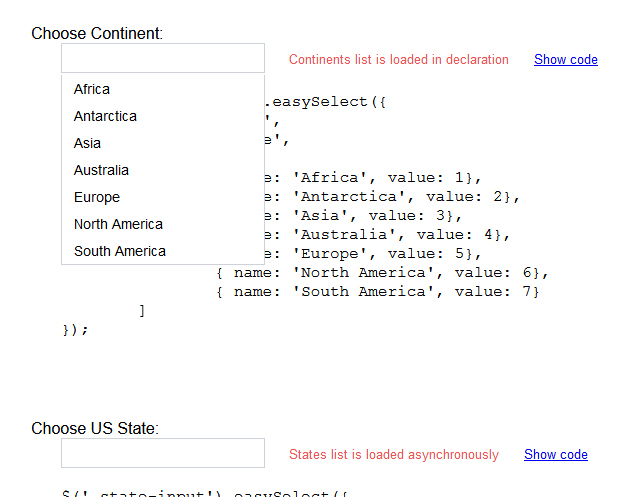Image resolution: width=631 pixels, height=497 pixels.
Task: Click the Choose Continent text input
Action: click(x=162, y=58)
